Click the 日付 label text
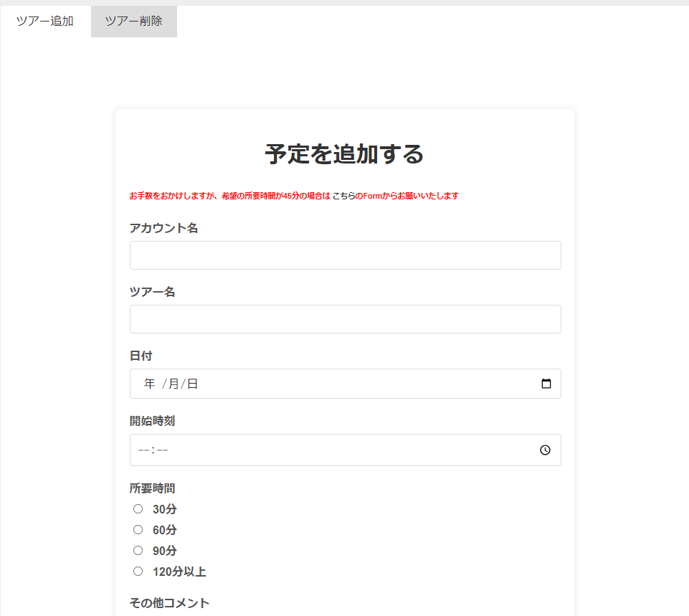 (141, 356)
